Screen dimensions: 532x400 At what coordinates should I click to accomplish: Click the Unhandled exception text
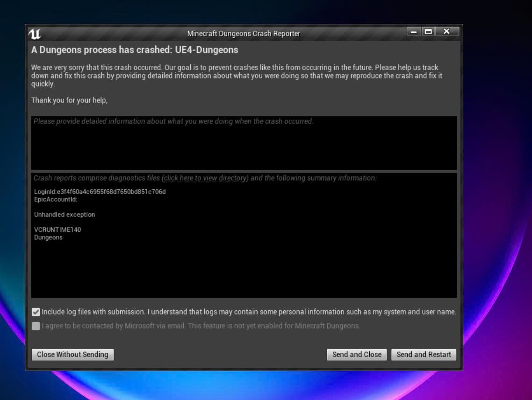(x=65, y=214)
